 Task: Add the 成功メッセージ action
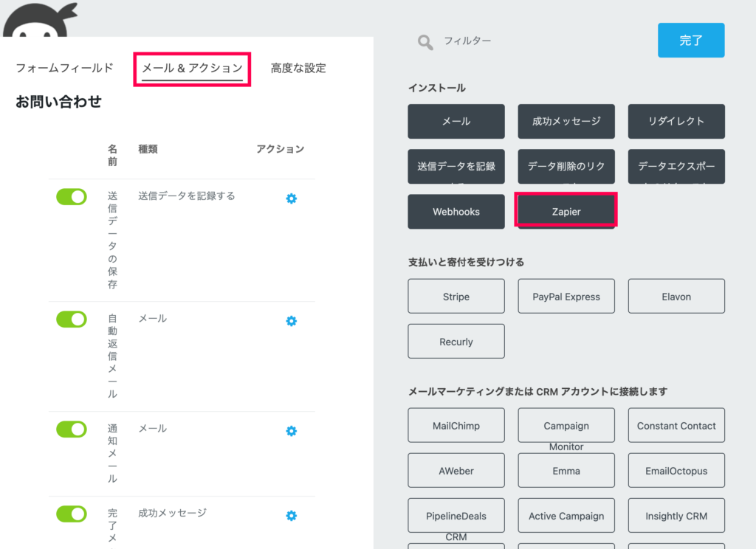pyautogui.click(x=566, y=121)
